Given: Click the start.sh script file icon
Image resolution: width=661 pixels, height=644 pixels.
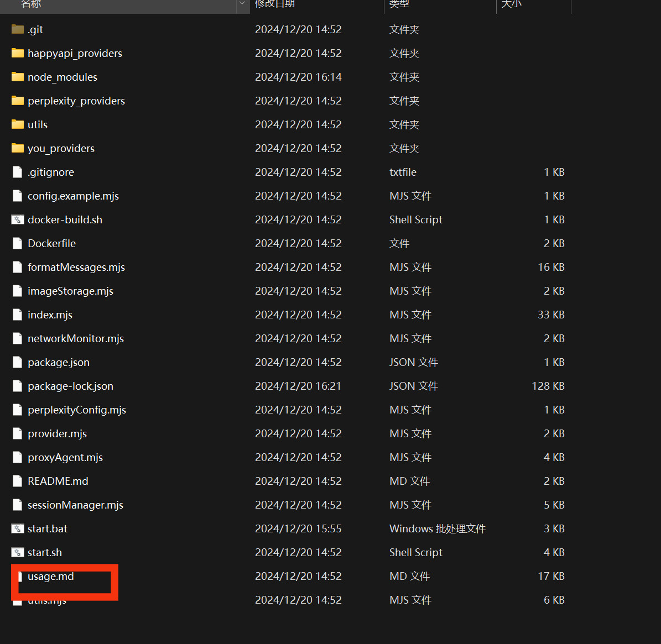Looking at the screenshot, I should tap(18, 552).
